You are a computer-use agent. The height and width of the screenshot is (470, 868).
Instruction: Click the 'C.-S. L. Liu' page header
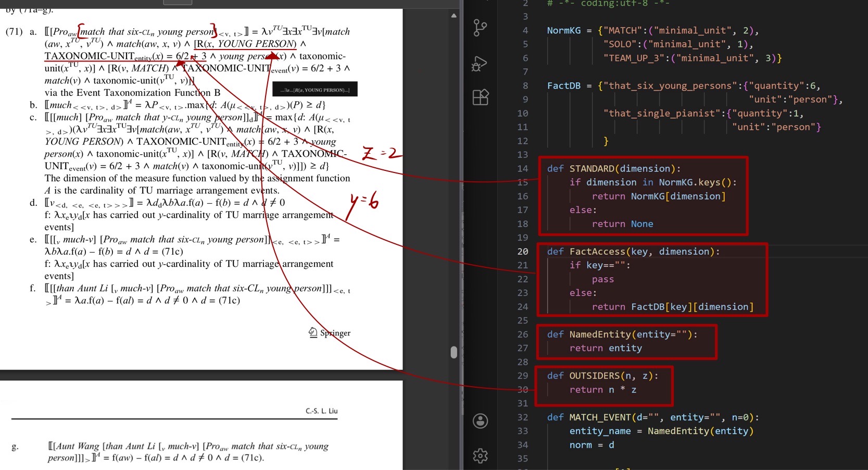click(321, 411)
